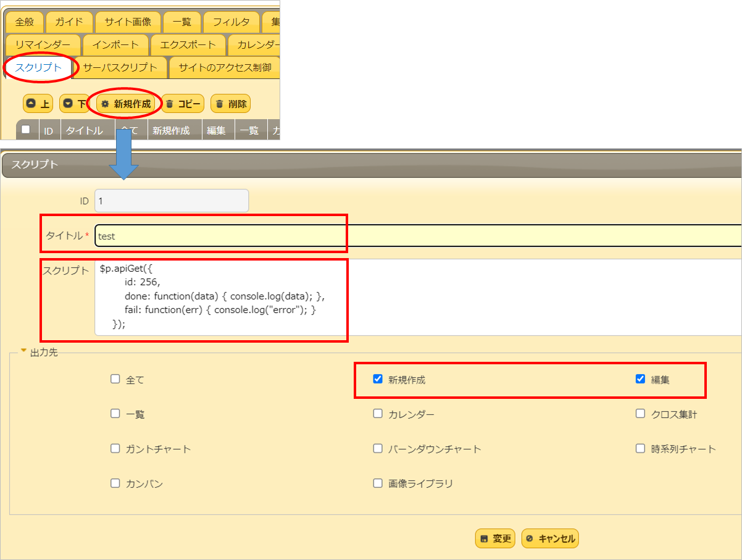Click the up arrow icon labeled 上

pos(32,103)
